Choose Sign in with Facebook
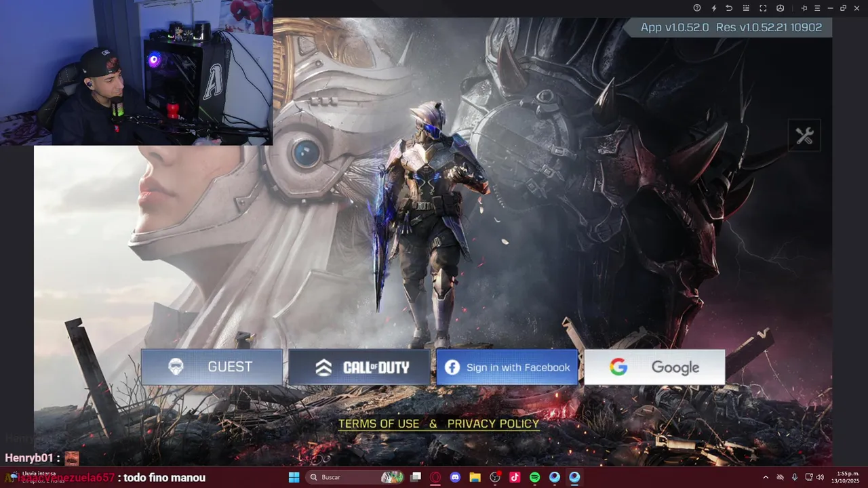Viewport: 868px width, 488px height. pos(507,367)
